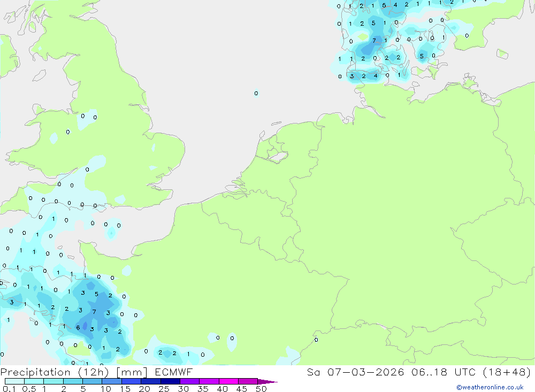Click the '07-03-2026' date text
The height and width of the screenshot is (392, 535).
(365, 372)
